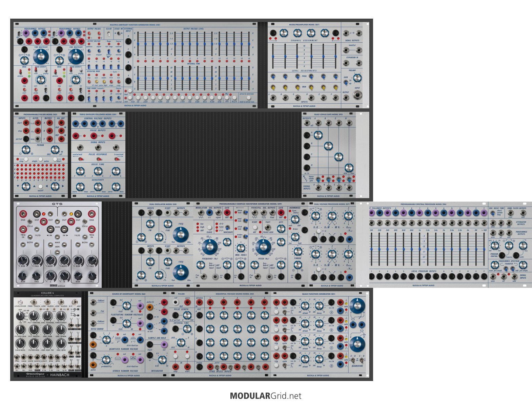
Task: Click stage 16 Interval Time slider
Action: pos(249,78)
